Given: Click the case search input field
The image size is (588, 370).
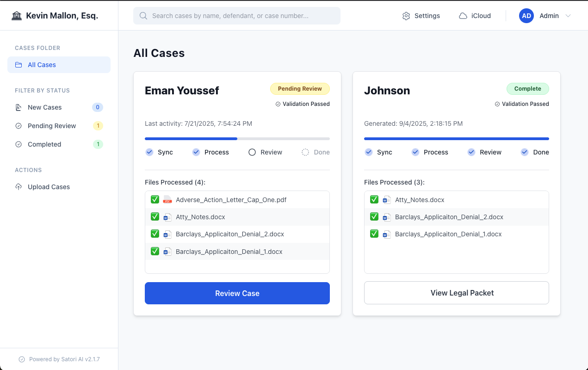Looking at the screenshot, I should (237, 15).
